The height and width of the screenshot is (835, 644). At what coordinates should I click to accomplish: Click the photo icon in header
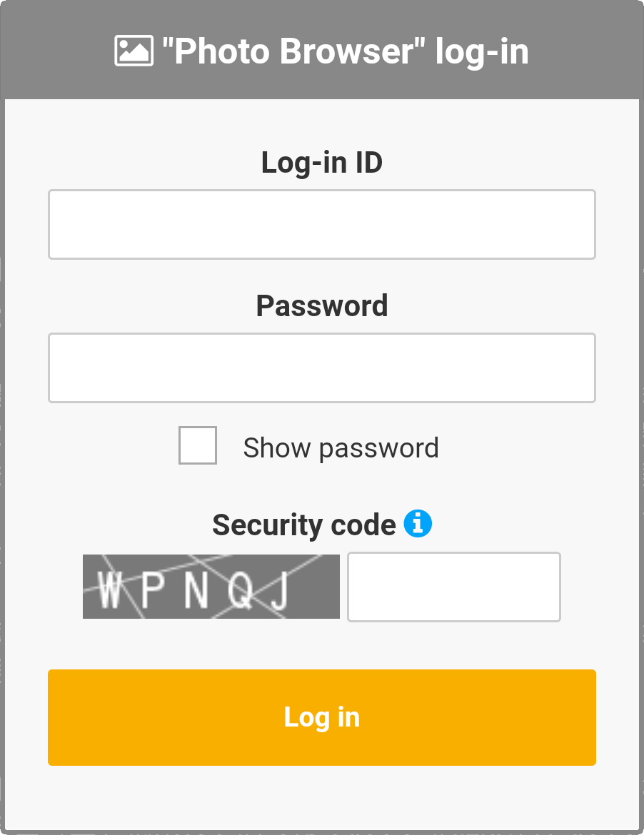tap(134, 51)
